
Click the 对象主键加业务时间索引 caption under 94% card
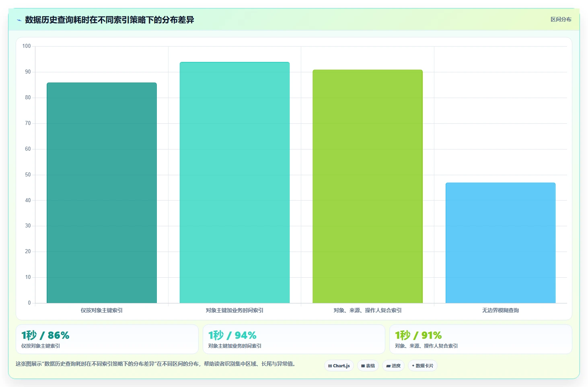(235, 346)
